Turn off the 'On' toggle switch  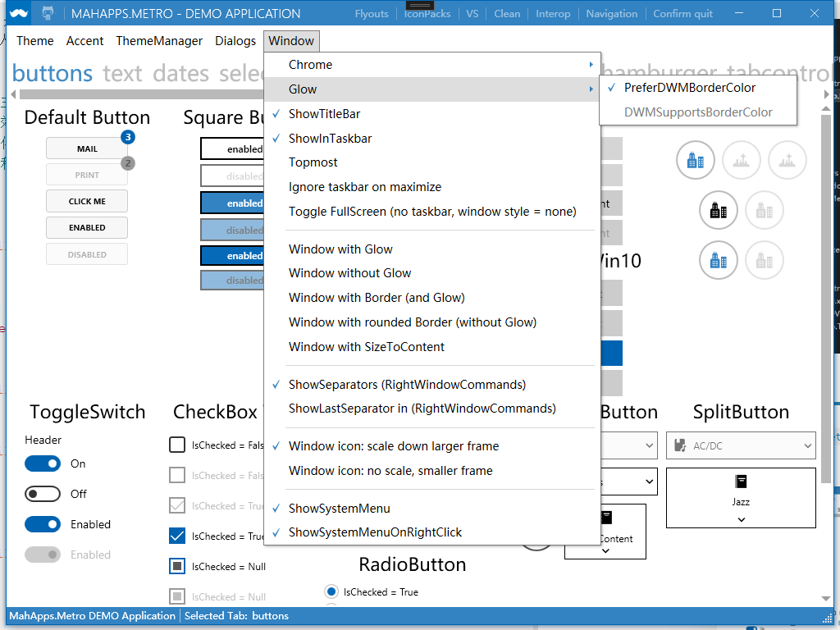click(43, 463)
